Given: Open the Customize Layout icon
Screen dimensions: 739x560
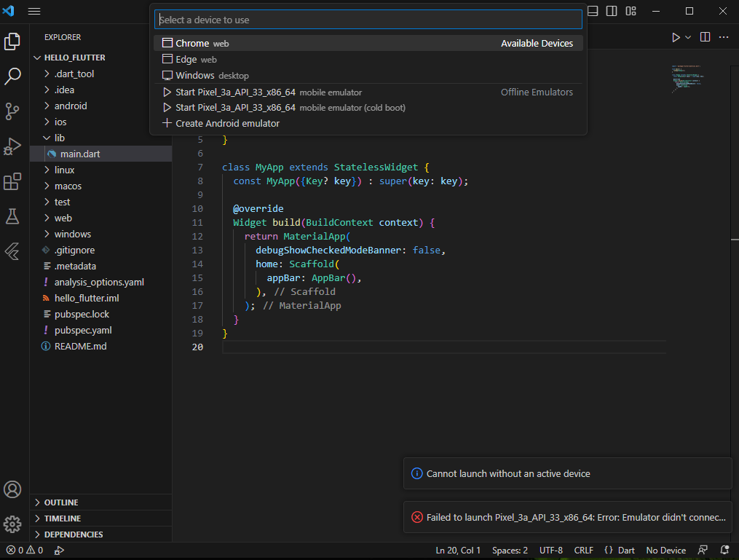Looking at the screenshot, I should pyautogui.click(x=631, y=11).
